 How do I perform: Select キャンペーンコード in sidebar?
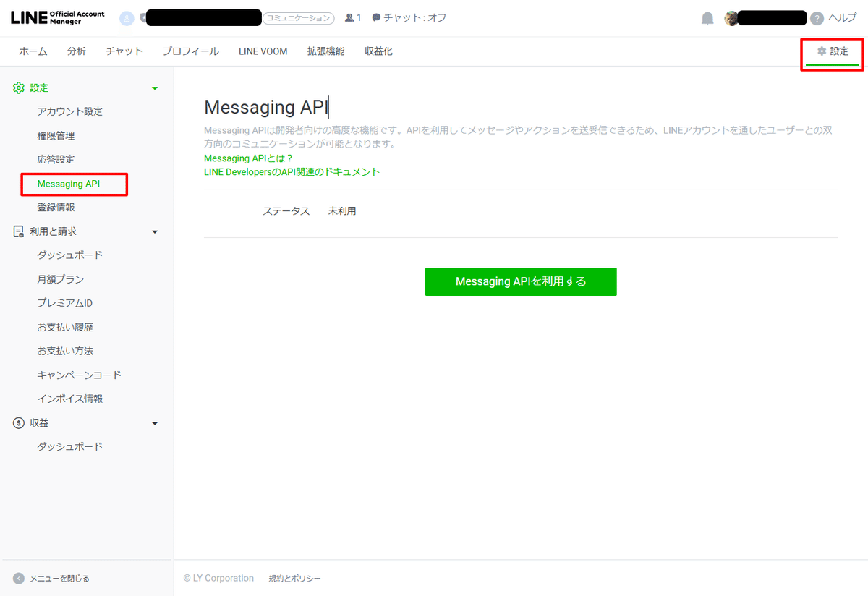[x=80, y=375]
